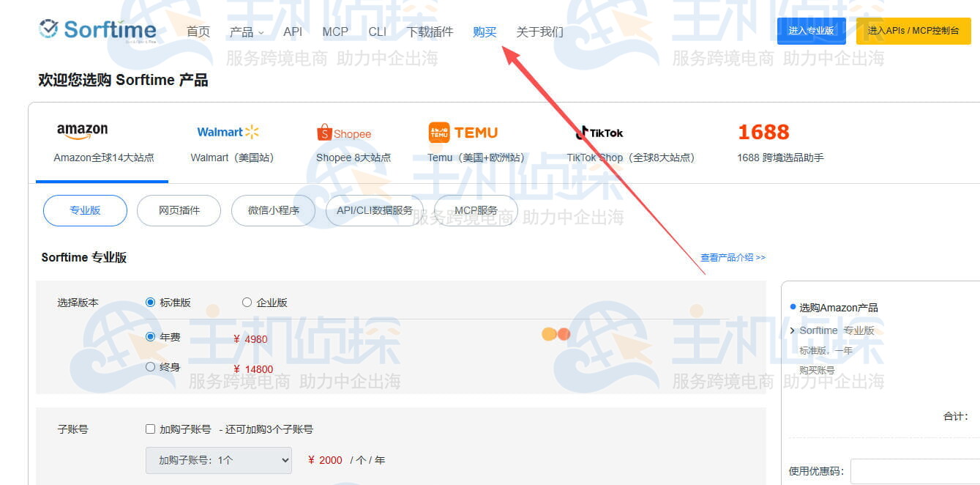
Task: Click 进入APIs / MCP控制台 button
Action: (x=913, y=31)
